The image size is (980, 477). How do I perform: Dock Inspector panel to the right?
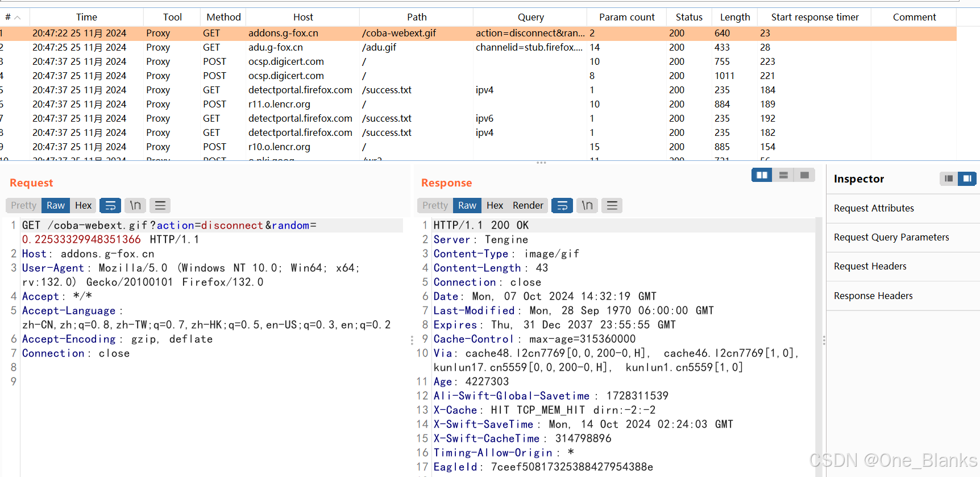coord(967,179)
